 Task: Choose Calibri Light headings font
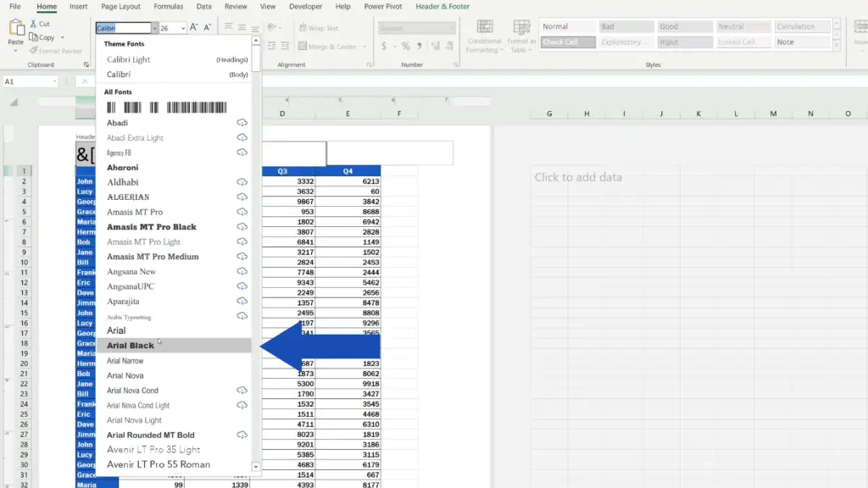click(174, 59)
